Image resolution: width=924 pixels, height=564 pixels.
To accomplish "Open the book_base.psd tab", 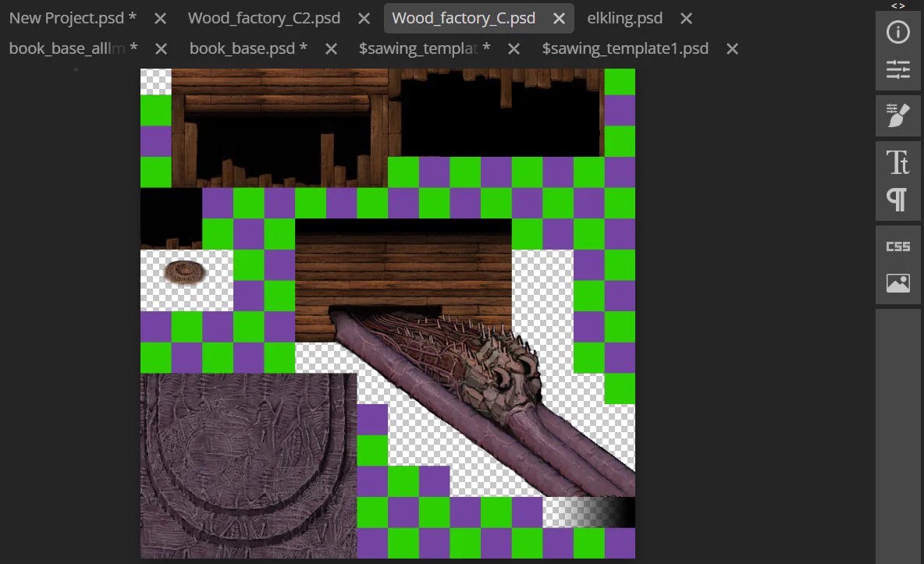I will click(248, 48).
